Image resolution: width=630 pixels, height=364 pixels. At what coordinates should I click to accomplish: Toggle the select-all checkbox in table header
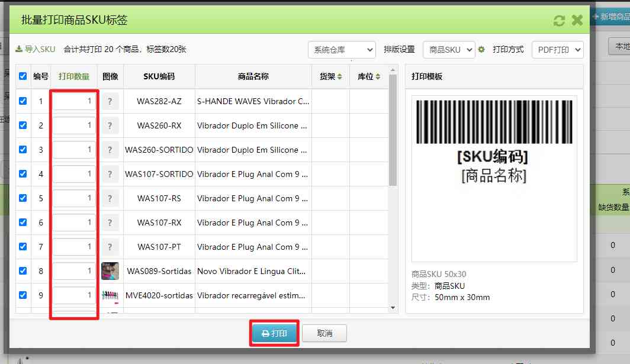23,76
